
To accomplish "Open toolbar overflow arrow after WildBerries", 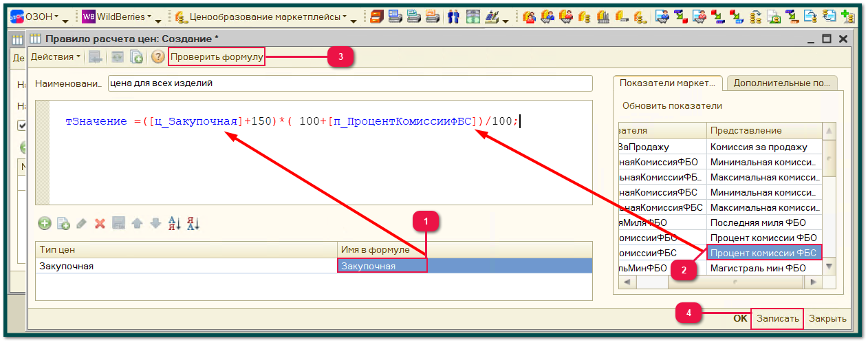I will tap(158, 21).
